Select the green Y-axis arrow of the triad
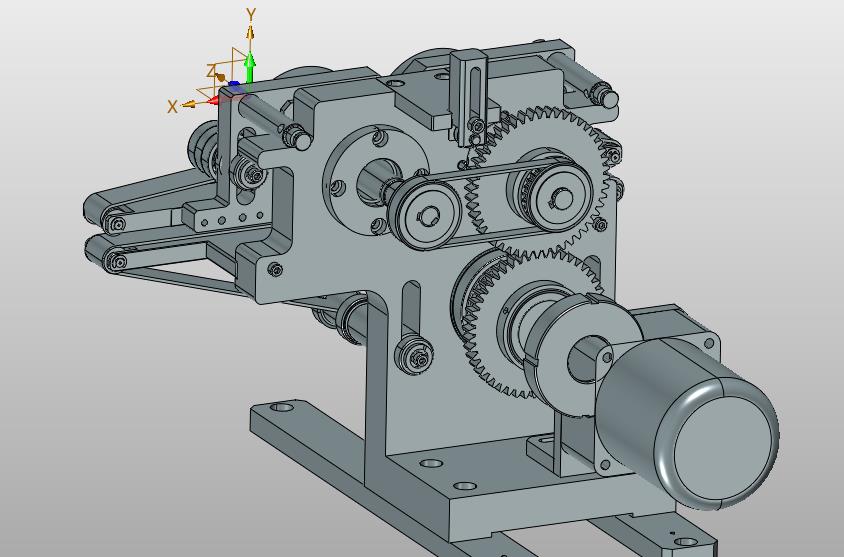The image size is (844, 557). (250, 67)
